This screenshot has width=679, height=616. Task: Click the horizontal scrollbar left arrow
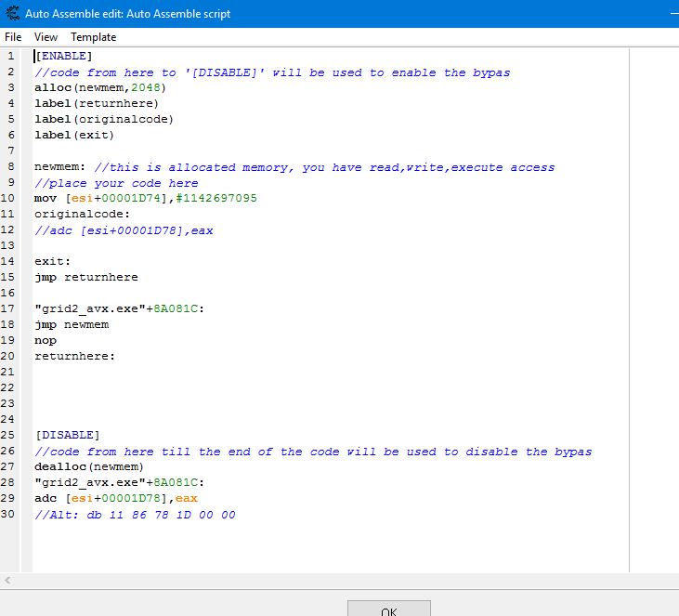[x=7, y=581]
